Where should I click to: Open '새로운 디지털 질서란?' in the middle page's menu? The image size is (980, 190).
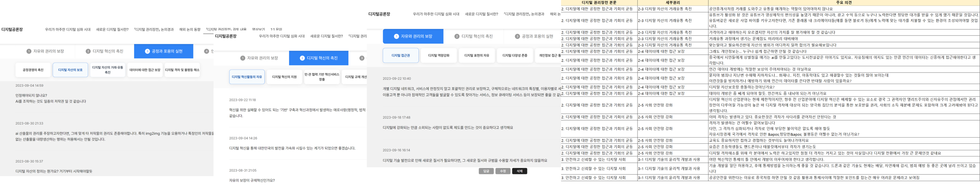[326, 36]
